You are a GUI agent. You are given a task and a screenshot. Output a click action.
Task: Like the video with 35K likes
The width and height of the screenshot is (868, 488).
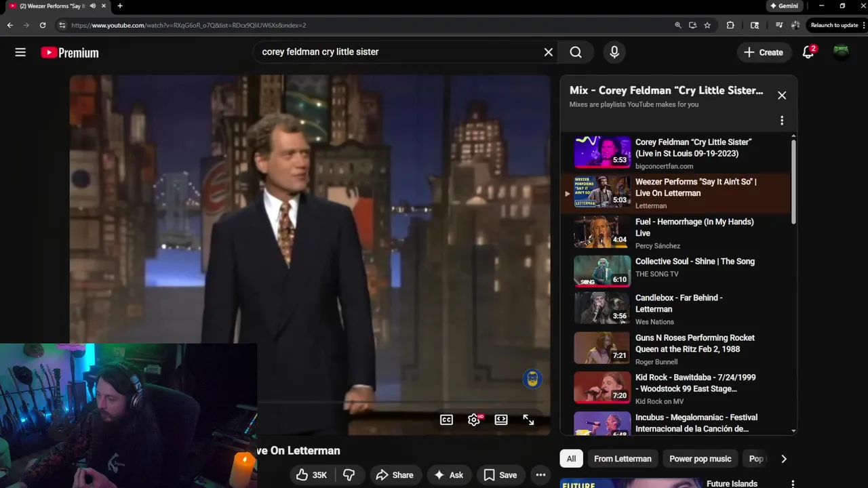coord(311,475)
